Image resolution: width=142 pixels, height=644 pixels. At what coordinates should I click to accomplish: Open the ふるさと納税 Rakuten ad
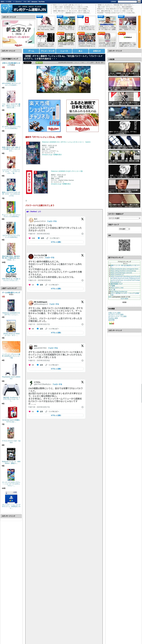coord(82,116)
